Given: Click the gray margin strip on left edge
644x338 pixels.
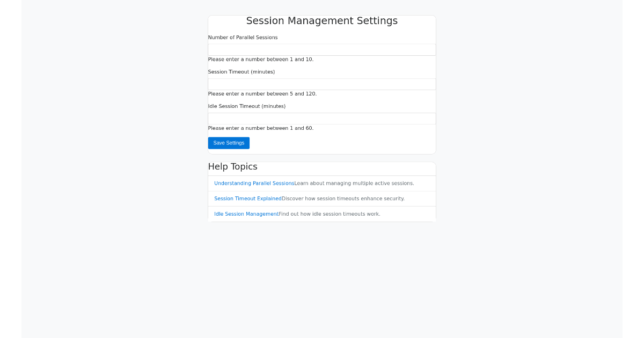Looking at the screenshot, I should pos(11,169).
